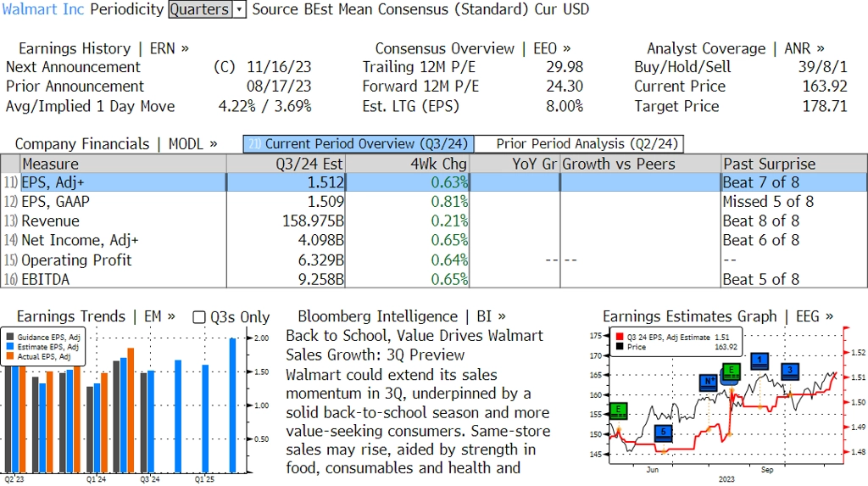Image resolution: width=868 pixels, height=486 pixels.
Task: Click 'Missed 5 of 8' past surprise cell
Action: point(768,202)
